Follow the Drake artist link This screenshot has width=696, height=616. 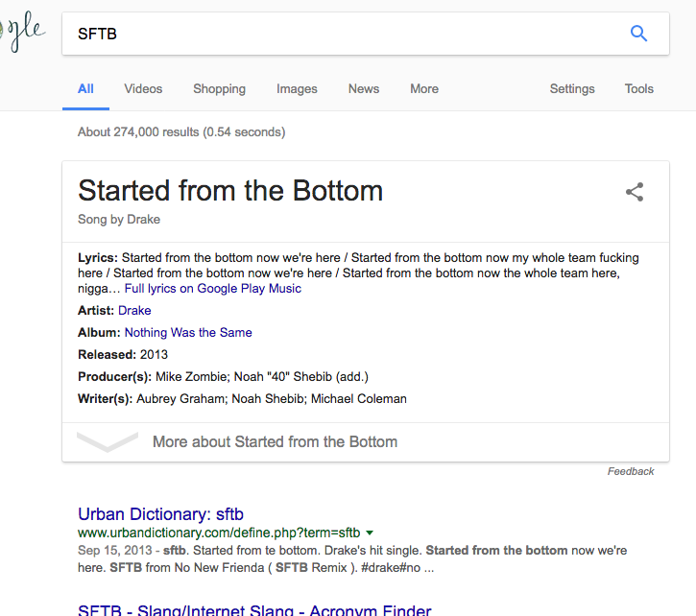(x=134, y=310)
